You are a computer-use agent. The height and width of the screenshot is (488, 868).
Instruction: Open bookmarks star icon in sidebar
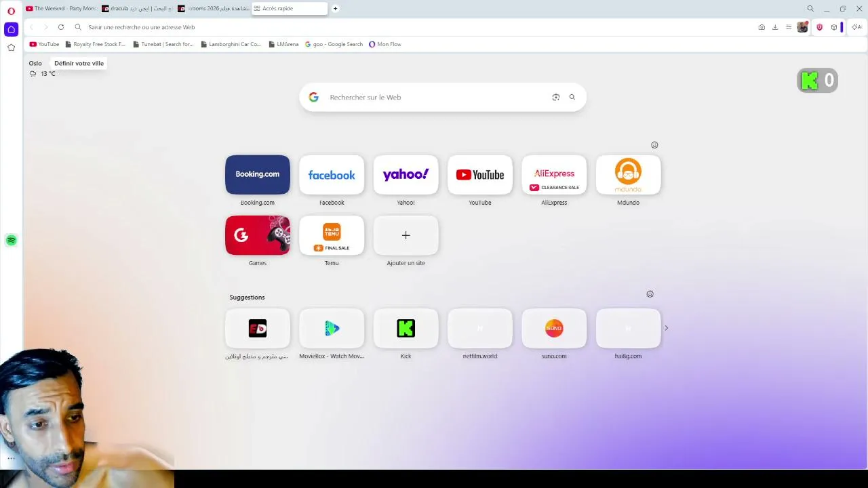pyautogui.click(x=11, y=47)
